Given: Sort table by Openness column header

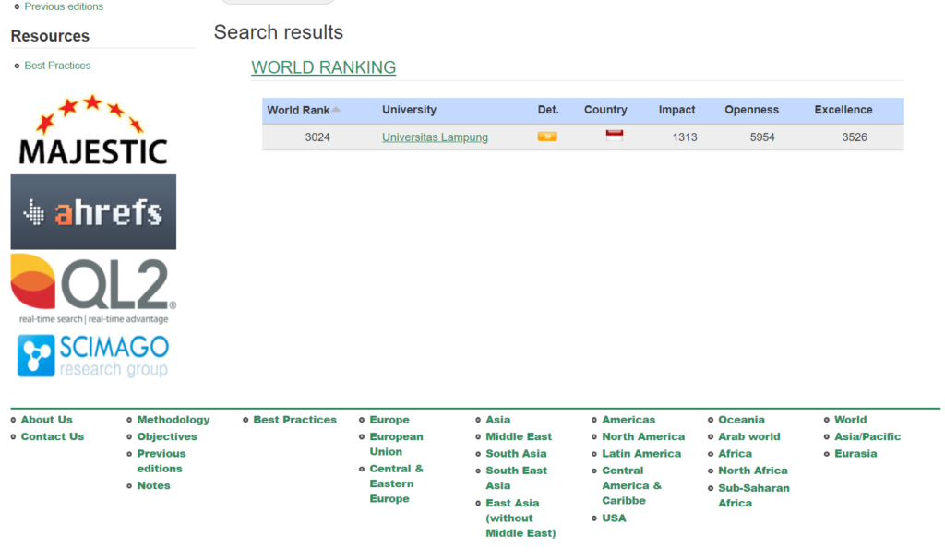Looking at the screenshot, I should pos(751,110).
